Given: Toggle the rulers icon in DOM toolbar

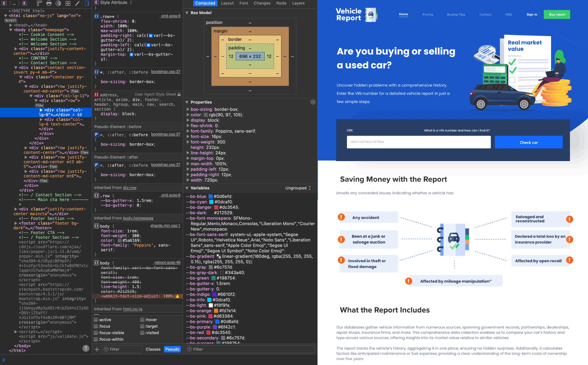Looking at the screenshot, I should [40, 3].
